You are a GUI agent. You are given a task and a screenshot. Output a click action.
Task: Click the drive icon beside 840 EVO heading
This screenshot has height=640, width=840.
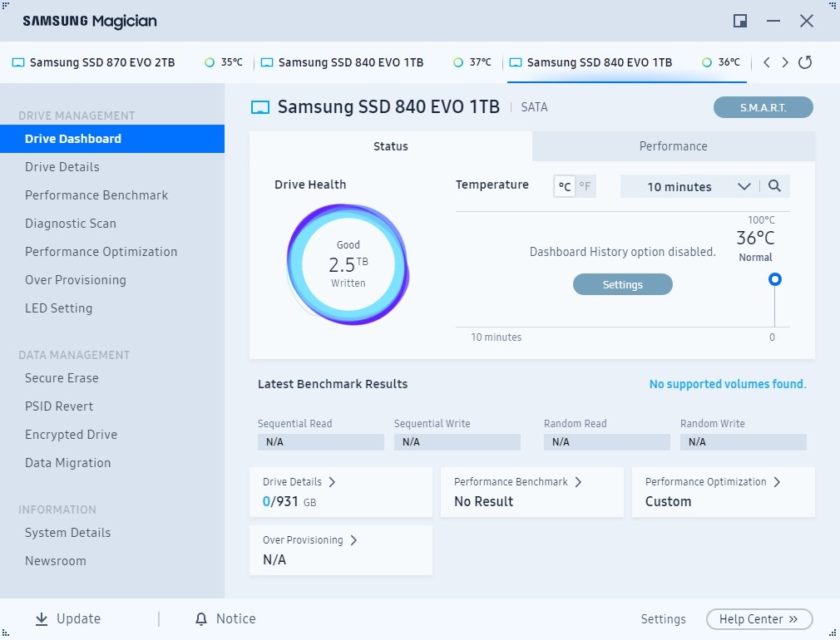(x=260, y=107)
